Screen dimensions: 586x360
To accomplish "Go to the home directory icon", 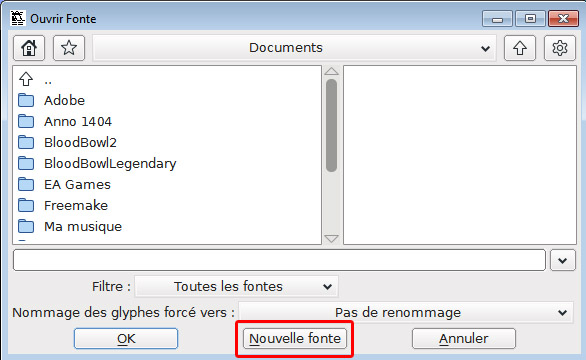I will [29, 48].
